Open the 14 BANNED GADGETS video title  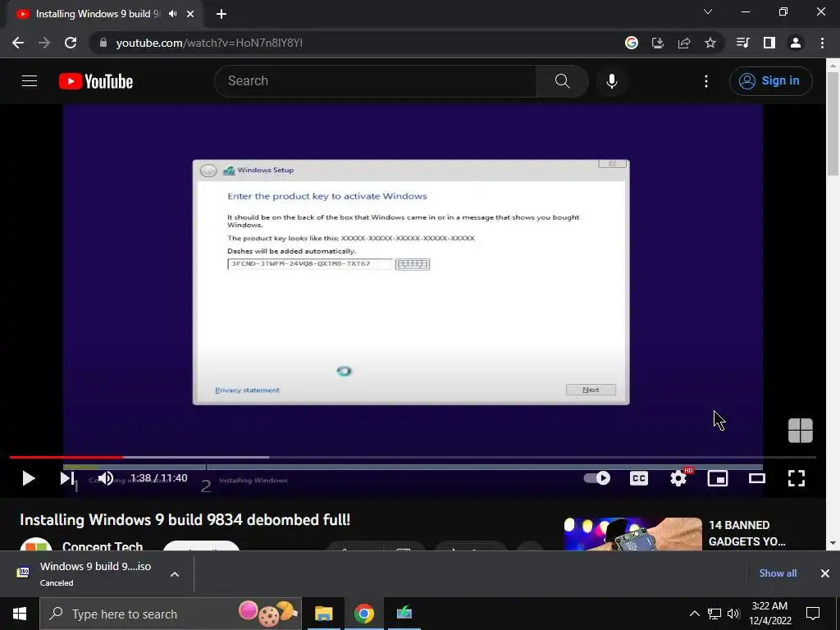(x=746, y=533)
